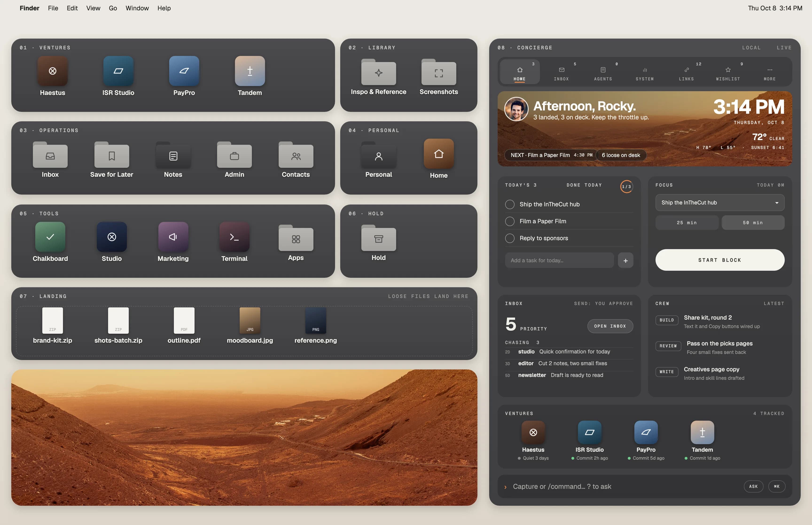The image size is (812, 525).
Task: Click the 'Add a task for today' field
Action: pyautogui.click(x=559, y=260)
